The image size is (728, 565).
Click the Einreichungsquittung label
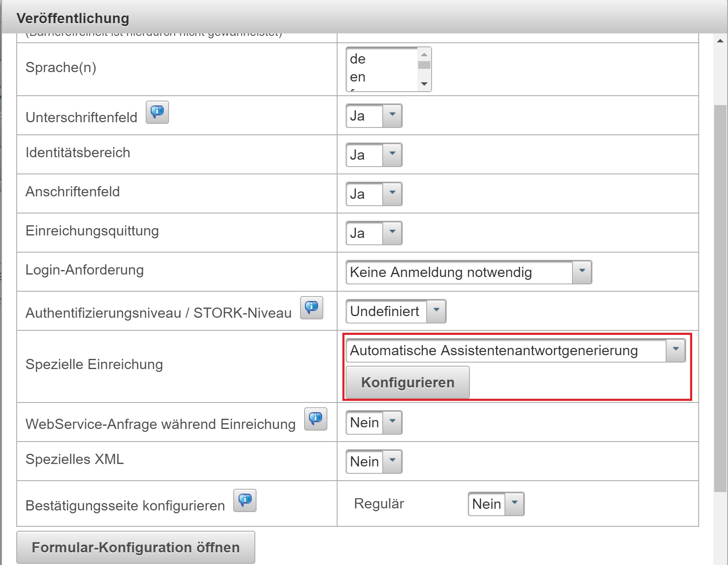tap(92, 231)
